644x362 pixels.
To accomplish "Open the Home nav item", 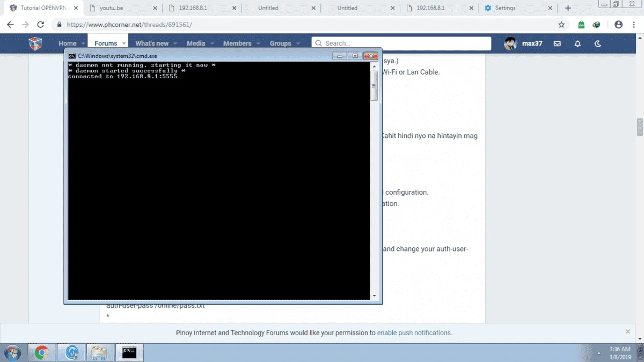I will (68, 43).
